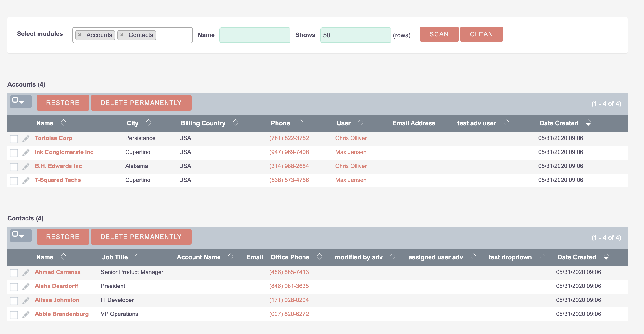Sort Accounts by Billing Country arrows
The image size is (644, 334).
tap(236, 122)
